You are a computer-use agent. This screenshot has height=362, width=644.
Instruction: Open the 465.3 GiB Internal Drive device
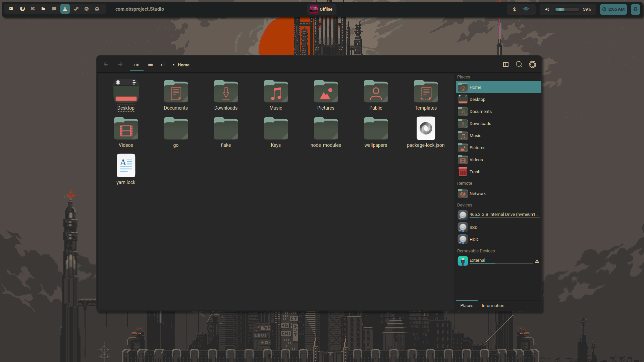498,215
